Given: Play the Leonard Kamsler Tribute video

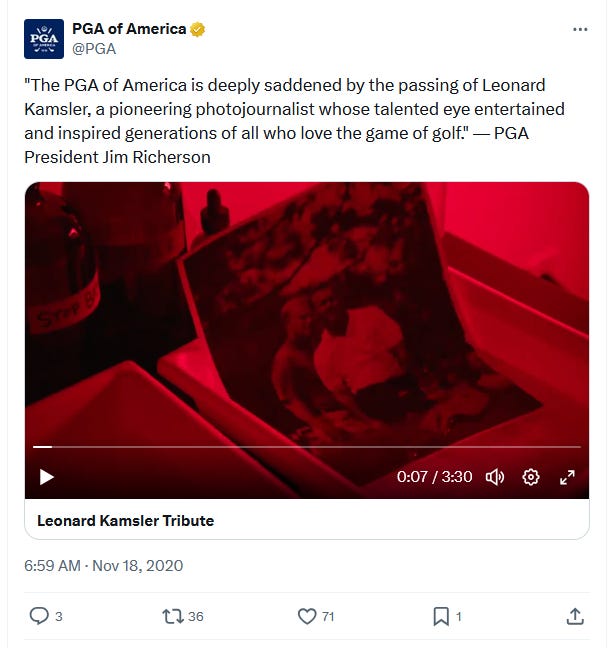Looking at the screenshot, I should 47,477.
